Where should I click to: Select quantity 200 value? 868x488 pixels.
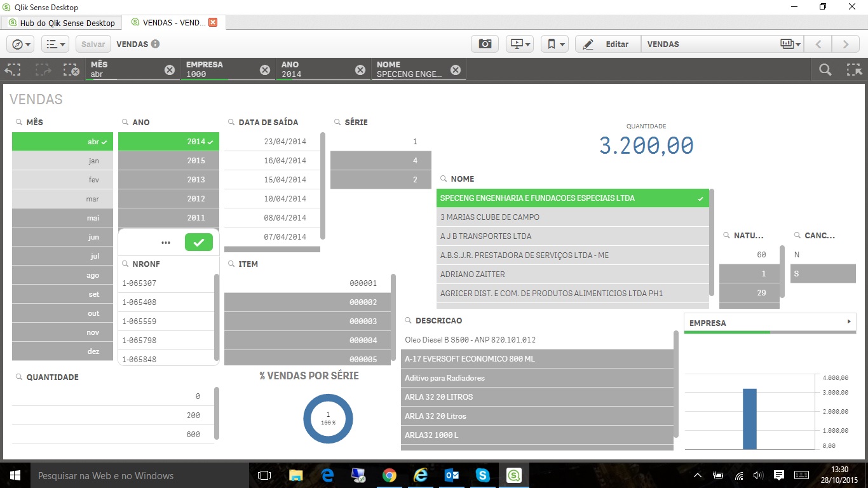(x=112, y=416)
